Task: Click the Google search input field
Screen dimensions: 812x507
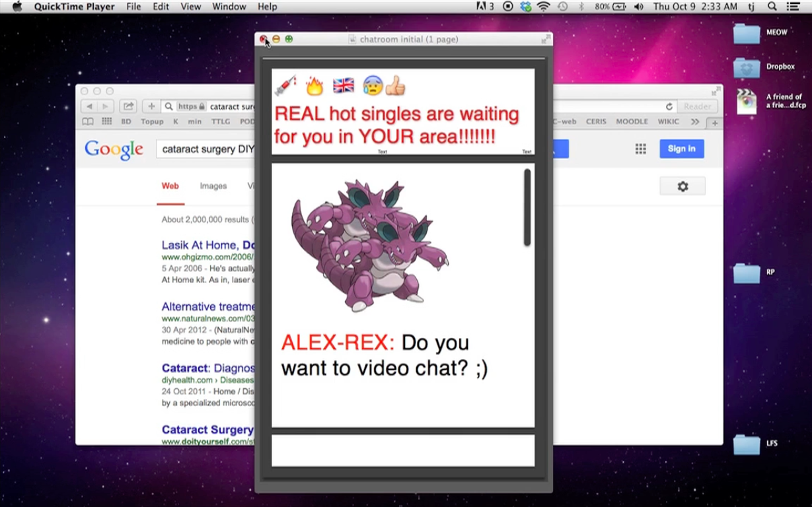Action: click(205, 149)
